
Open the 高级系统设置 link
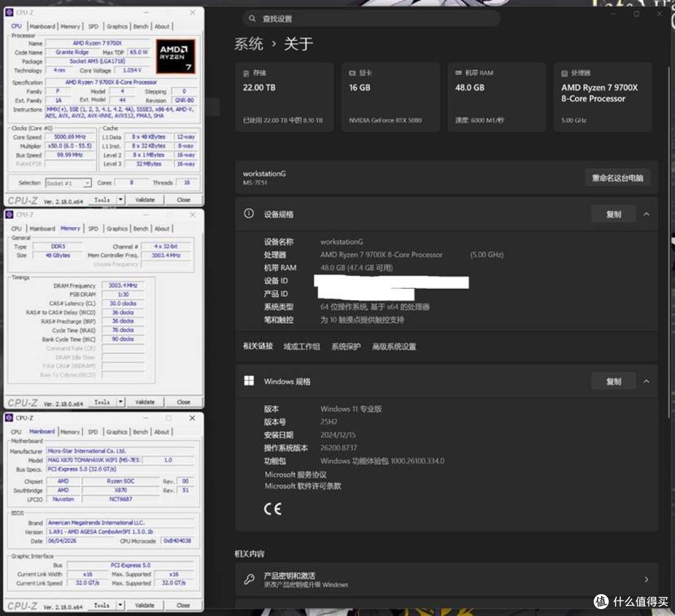point(394,346)
